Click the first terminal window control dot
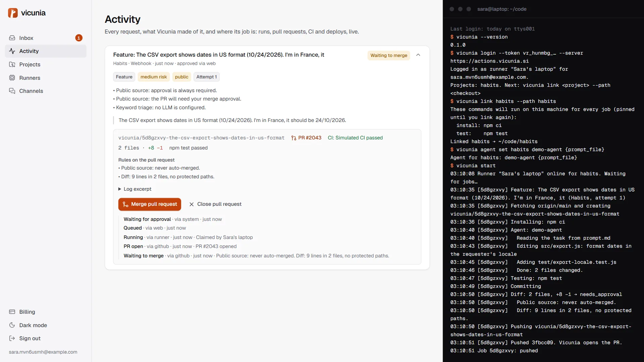 pyautogui.click(x=452, y=9)
